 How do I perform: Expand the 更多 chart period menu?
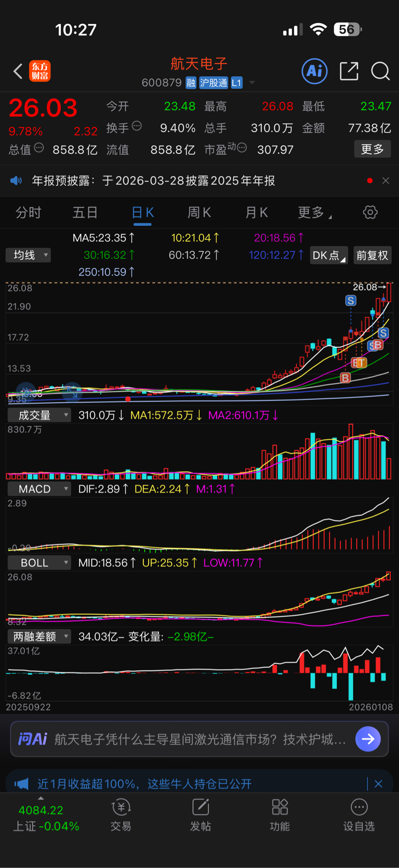pos(315,212)
